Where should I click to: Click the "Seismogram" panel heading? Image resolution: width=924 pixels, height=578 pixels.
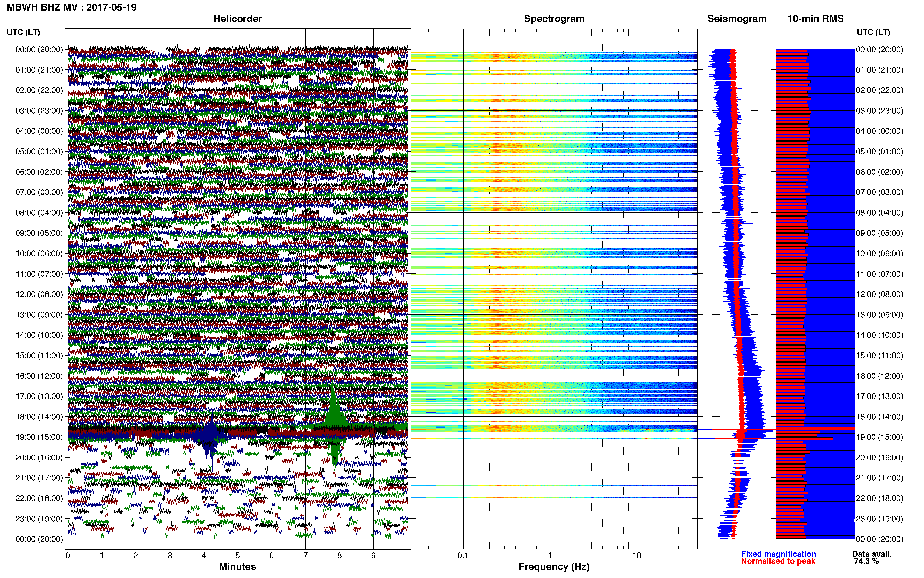click(737, 19)
